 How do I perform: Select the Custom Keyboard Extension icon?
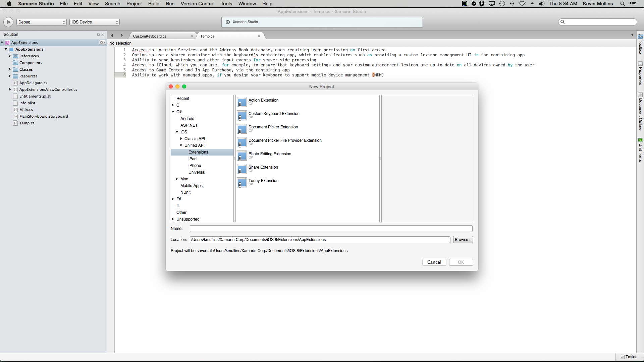[x=241, y=115]
